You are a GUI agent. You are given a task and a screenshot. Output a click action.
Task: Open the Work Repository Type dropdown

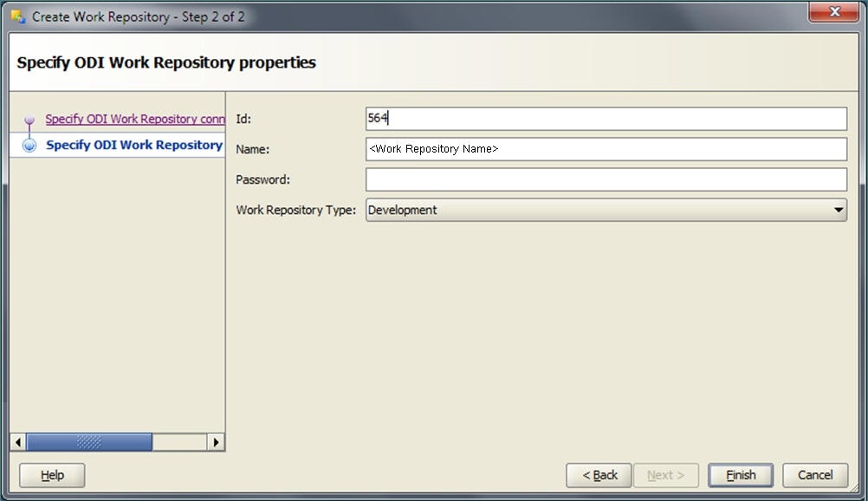pyautogui.click(x=606, y=210)
